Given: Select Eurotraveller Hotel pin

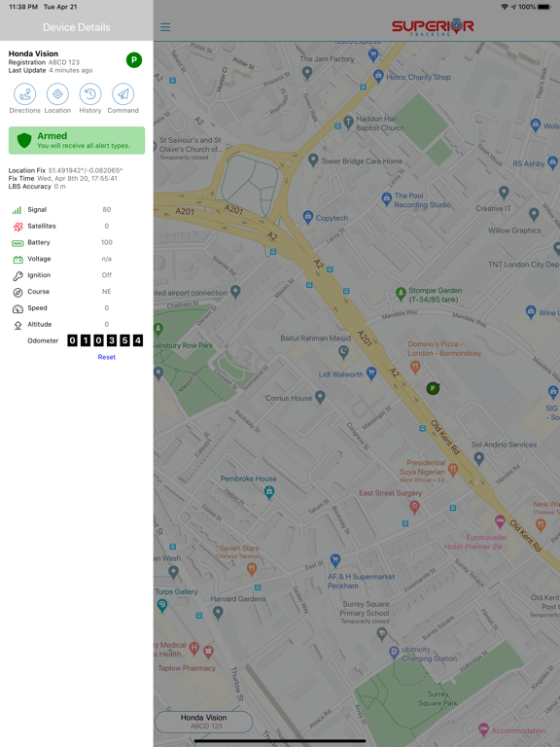Looking at the screenshot, I should [x=500, y=520].
